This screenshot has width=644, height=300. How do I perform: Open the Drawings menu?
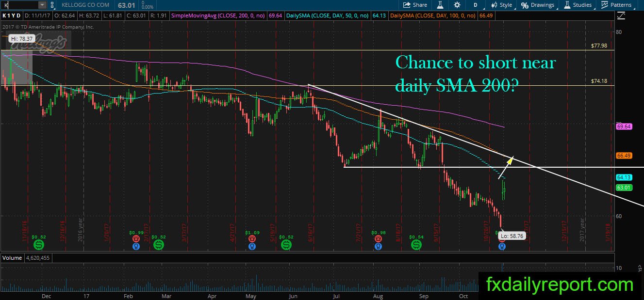coord(538,5)
